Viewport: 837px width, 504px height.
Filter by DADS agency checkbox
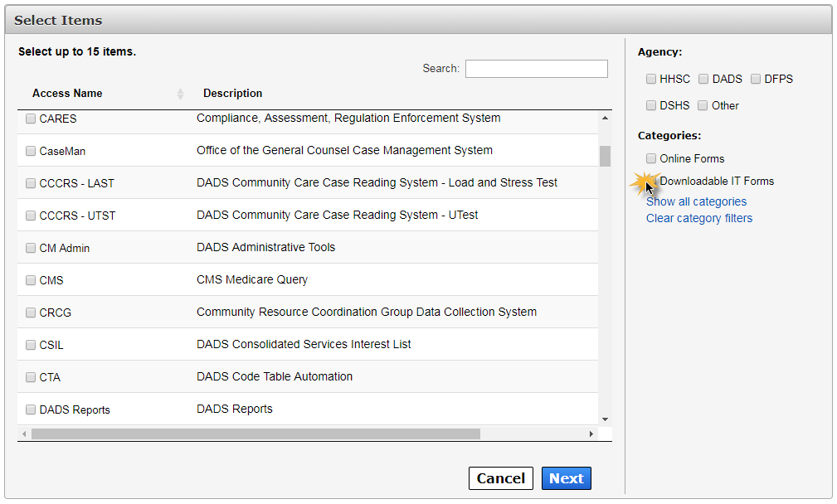703,79
